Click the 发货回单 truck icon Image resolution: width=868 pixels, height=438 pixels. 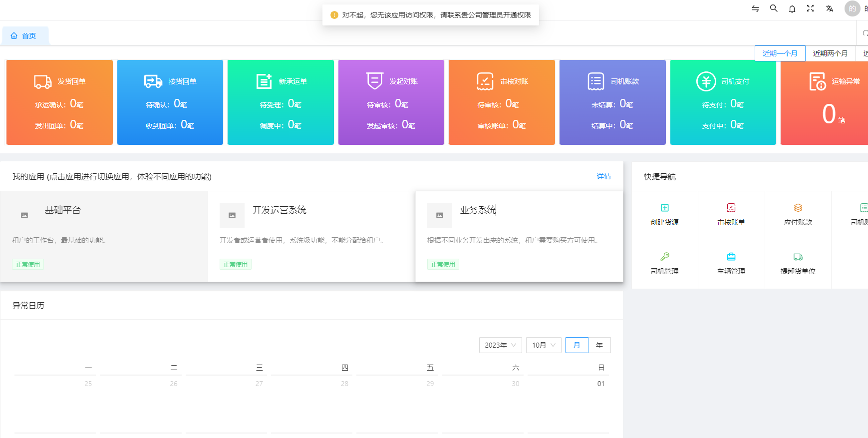tap(43, 81)
